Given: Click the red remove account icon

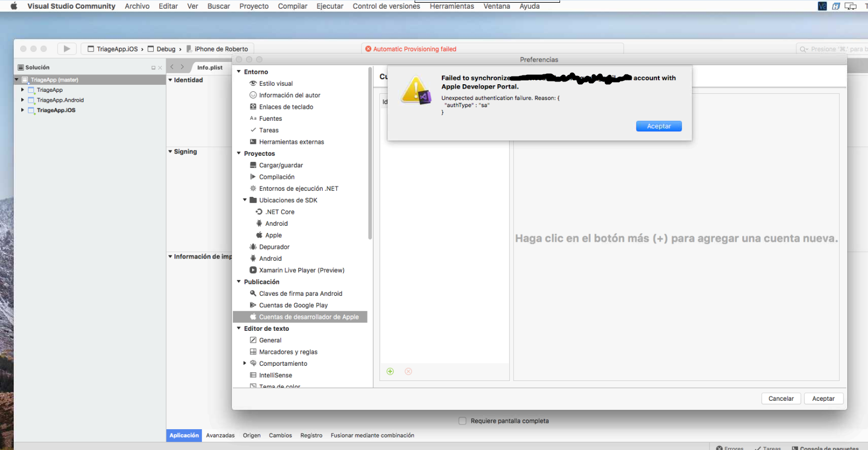Looking at the screenshot, I should coord(409,371).
